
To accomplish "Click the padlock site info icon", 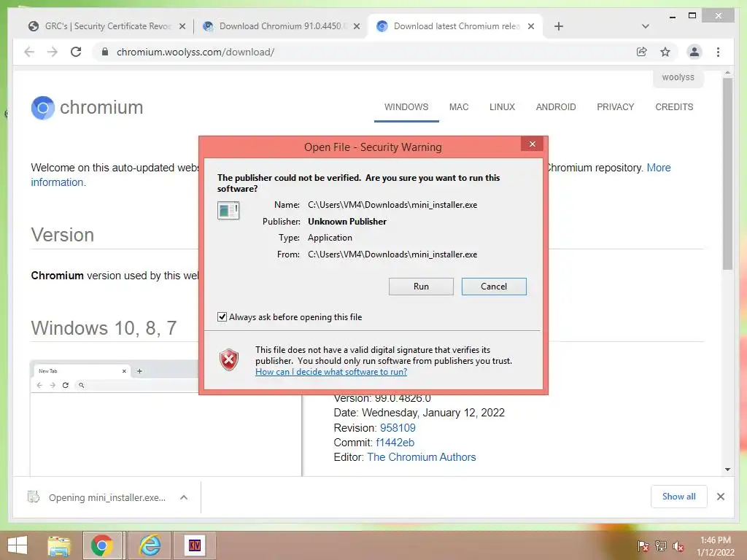I will pos(105,52).
